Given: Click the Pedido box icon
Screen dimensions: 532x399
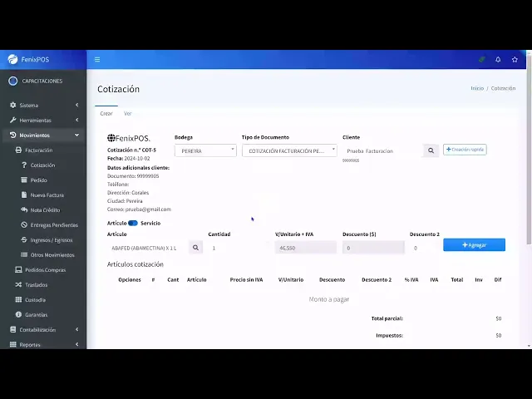Looking at the screenshot, I should coord(24,180).
